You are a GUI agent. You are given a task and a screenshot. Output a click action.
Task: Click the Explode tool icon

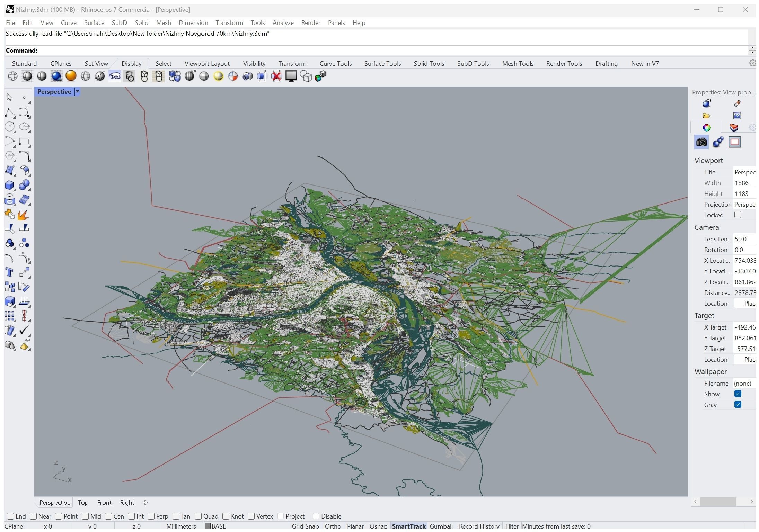point(24,215)
